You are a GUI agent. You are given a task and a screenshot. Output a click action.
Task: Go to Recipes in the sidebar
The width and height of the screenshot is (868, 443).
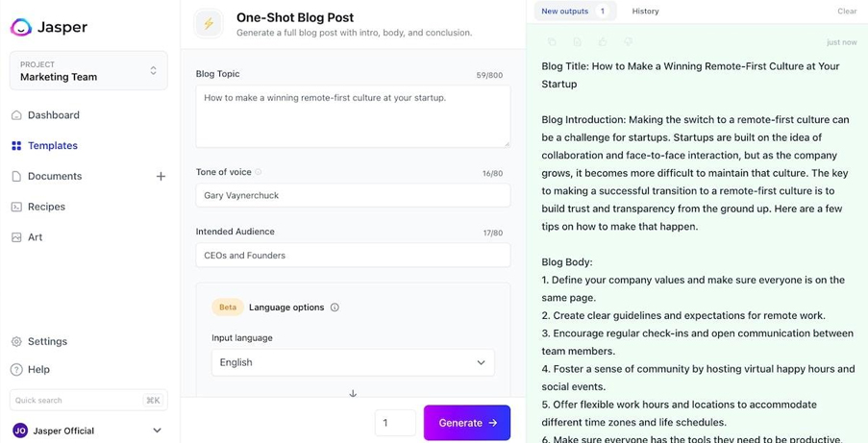click(46, 207)
